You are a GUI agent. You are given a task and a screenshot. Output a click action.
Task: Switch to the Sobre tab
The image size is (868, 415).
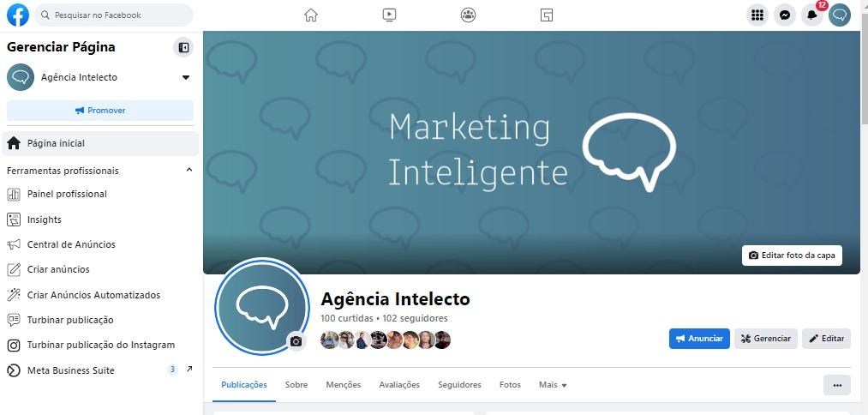point(296,385)
